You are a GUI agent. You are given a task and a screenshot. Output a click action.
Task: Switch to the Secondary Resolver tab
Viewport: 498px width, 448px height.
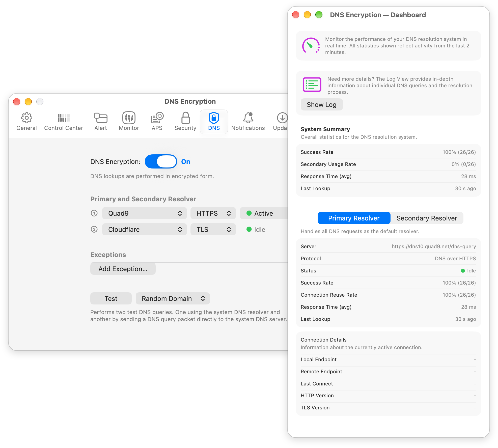pyautogui.click(x=427, y=218)
